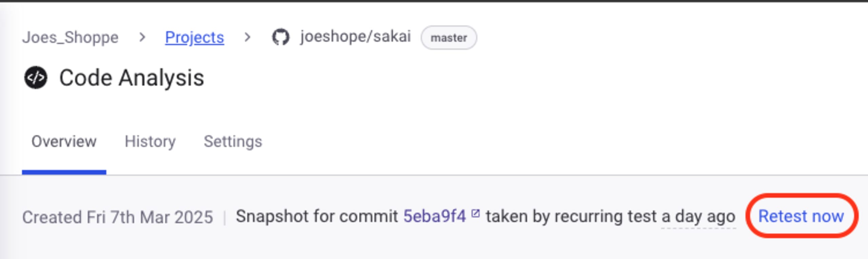This screenshot has width=868, height=259.
Task: Open the History tab
Action: click(150, 142)
